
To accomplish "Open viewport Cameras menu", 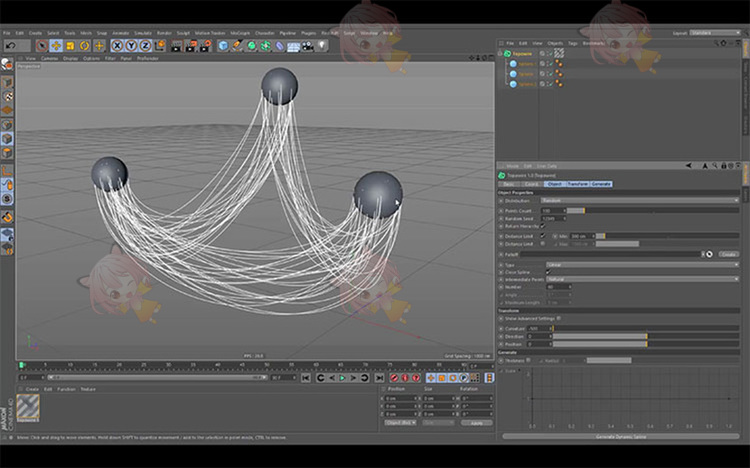I will [49, 58].
